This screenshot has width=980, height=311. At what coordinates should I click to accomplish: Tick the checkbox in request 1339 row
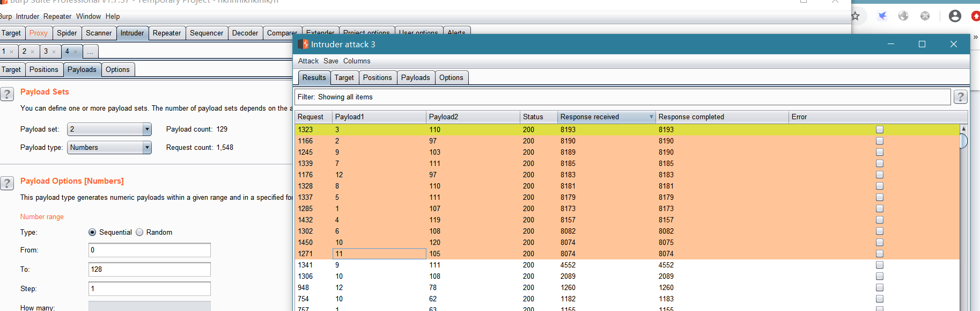point(880,163)
